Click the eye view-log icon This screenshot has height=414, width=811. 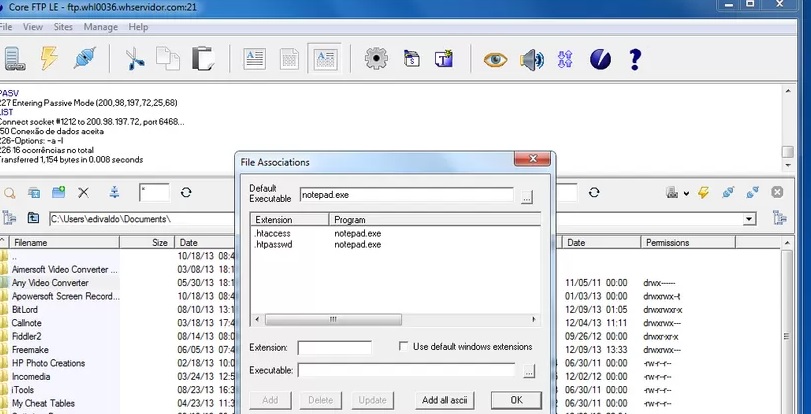[x=495, y=60]
